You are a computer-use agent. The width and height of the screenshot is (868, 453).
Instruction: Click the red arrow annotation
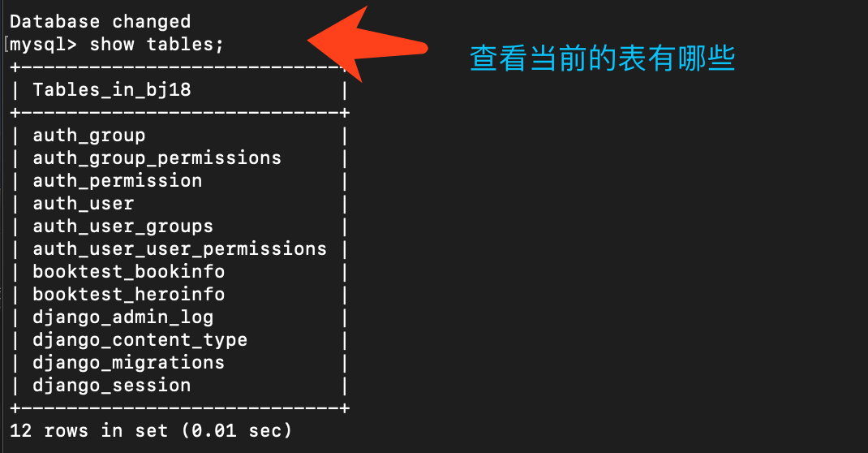pyautogui.click(x=367, y=45)
